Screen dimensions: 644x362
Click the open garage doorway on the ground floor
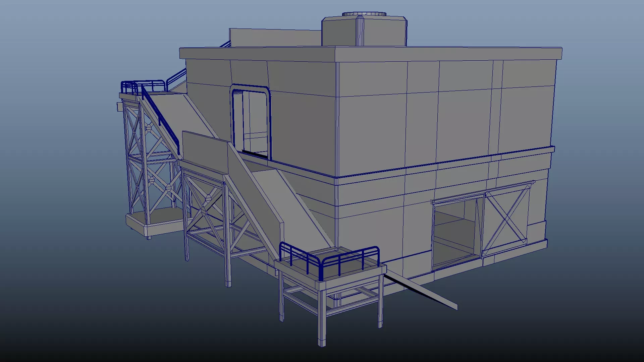pyautogui.click(x=454, y=231)
